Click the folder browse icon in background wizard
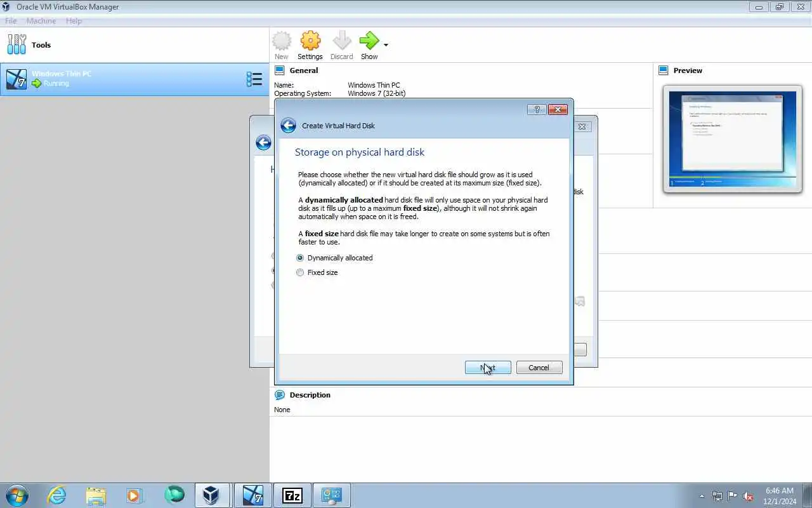Viewport: 812px width, 508px height. (x=580, y=302)
